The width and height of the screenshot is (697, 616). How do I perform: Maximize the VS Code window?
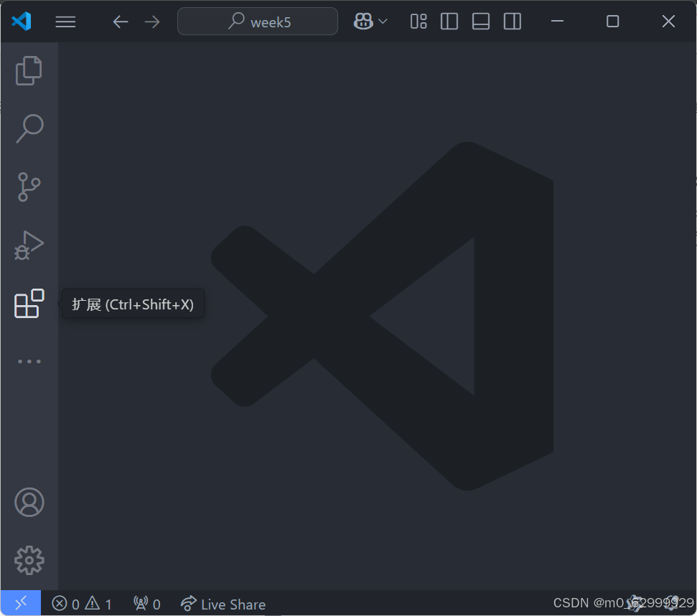[x=613, y=21]
